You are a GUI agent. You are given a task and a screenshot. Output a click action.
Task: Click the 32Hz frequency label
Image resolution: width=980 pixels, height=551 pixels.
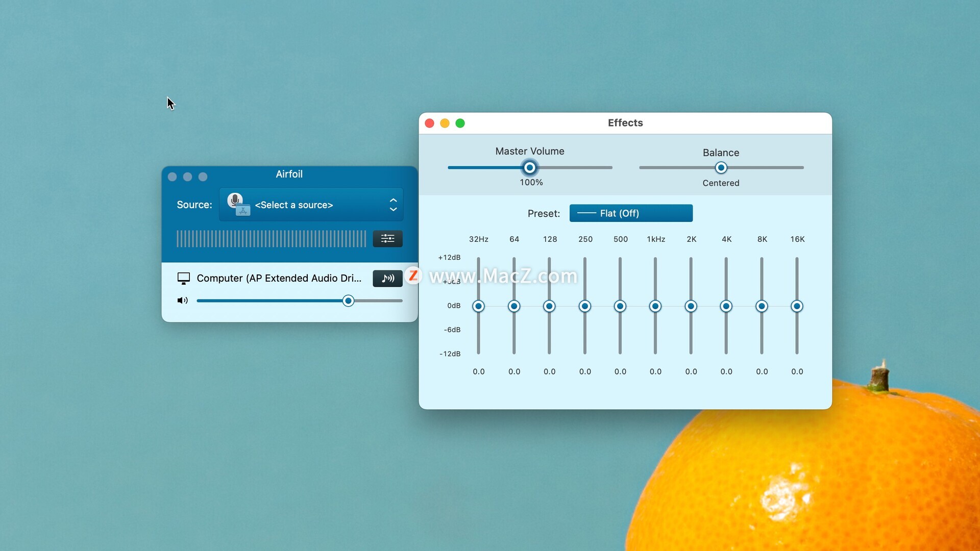479,239
